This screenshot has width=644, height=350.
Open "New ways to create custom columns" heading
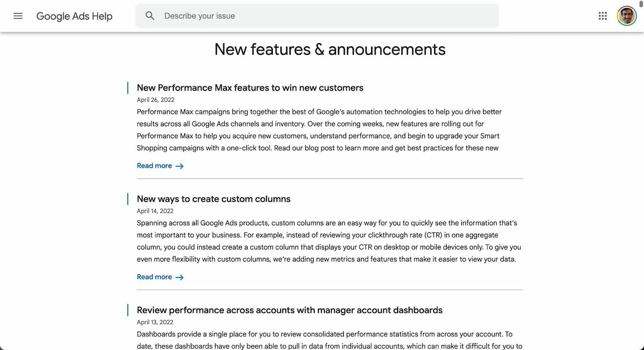[213, 199]
